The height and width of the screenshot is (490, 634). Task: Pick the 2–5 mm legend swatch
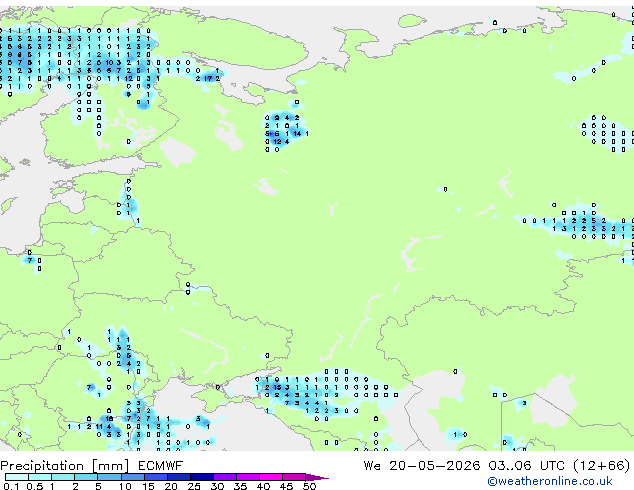click(x=86, y=477)
